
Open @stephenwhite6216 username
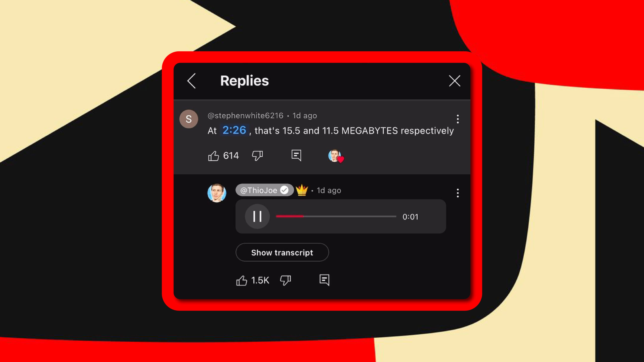coord(245,116)
